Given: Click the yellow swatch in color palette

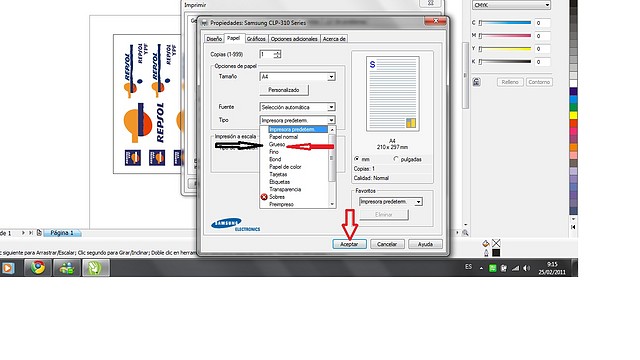Looking at the screenshot, I should (573, 116).
